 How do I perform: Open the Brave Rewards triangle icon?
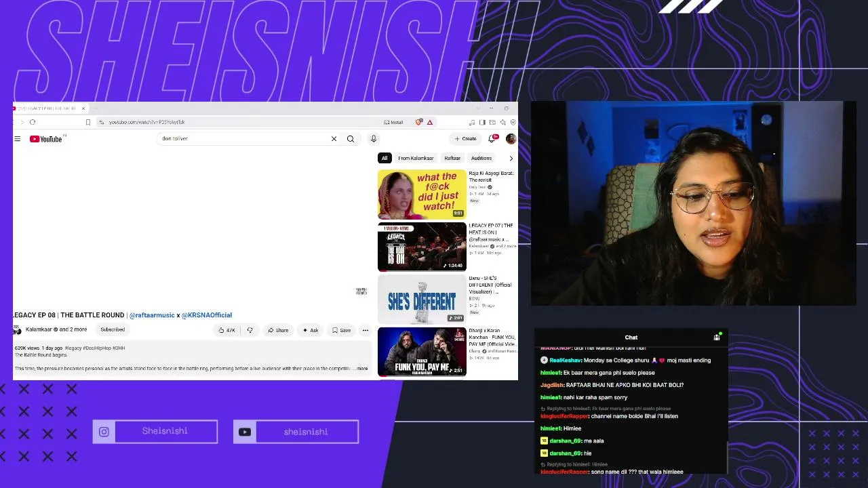pyautogui.click(x=430, y=122)
